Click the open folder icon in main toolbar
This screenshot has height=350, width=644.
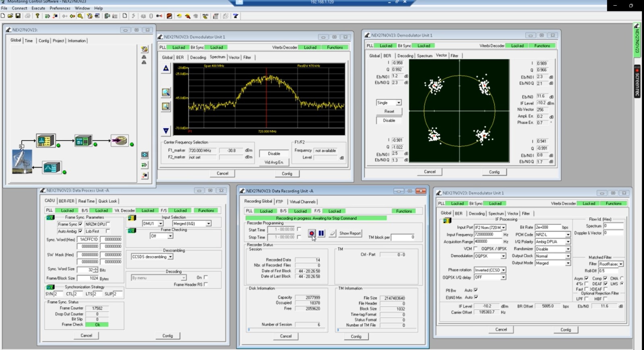tap(10, 16)
